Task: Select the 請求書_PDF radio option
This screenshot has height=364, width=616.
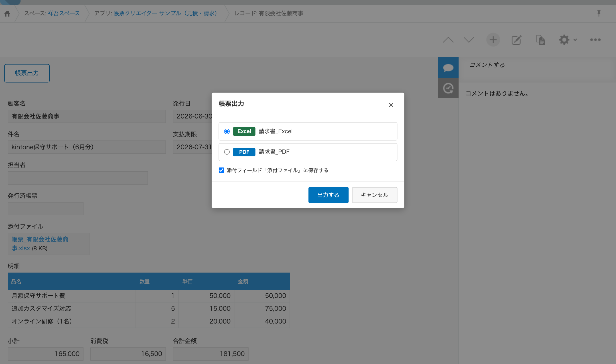Action: pos(227,152)
